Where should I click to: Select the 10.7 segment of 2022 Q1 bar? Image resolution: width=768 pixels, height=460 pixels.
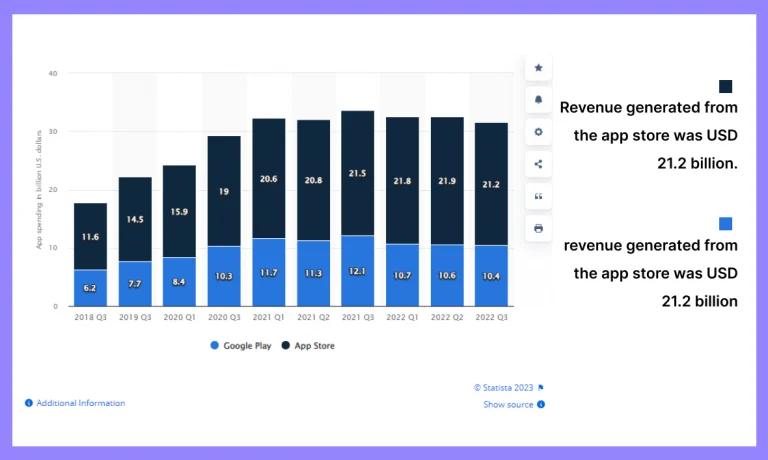[403, 275]
